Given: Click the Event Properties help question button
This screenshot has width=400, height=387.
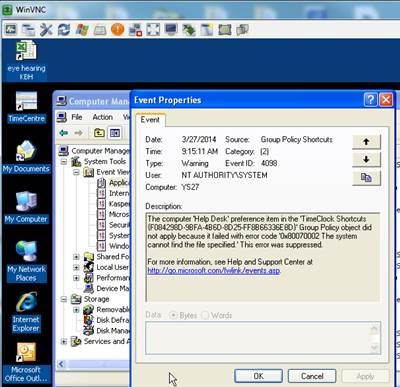Looking at the screenshot, I should (x=370, y=100).
